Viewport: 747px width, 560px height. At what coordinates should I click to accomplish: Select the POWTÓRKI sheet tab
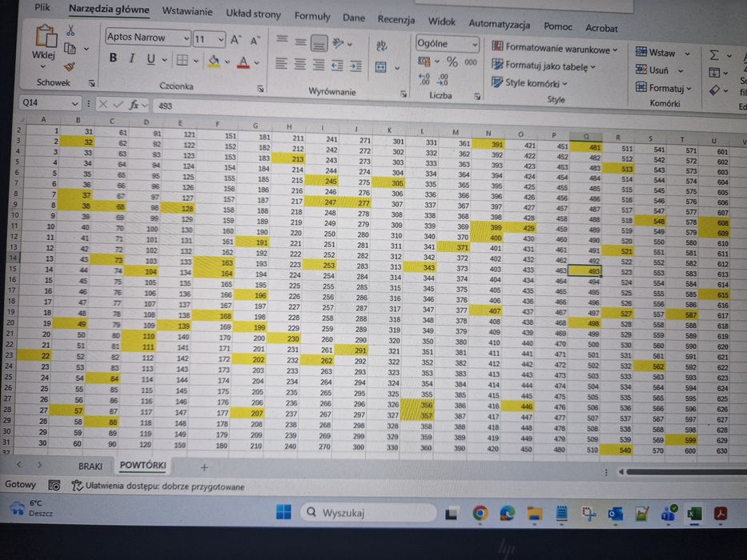coord(143,466)
